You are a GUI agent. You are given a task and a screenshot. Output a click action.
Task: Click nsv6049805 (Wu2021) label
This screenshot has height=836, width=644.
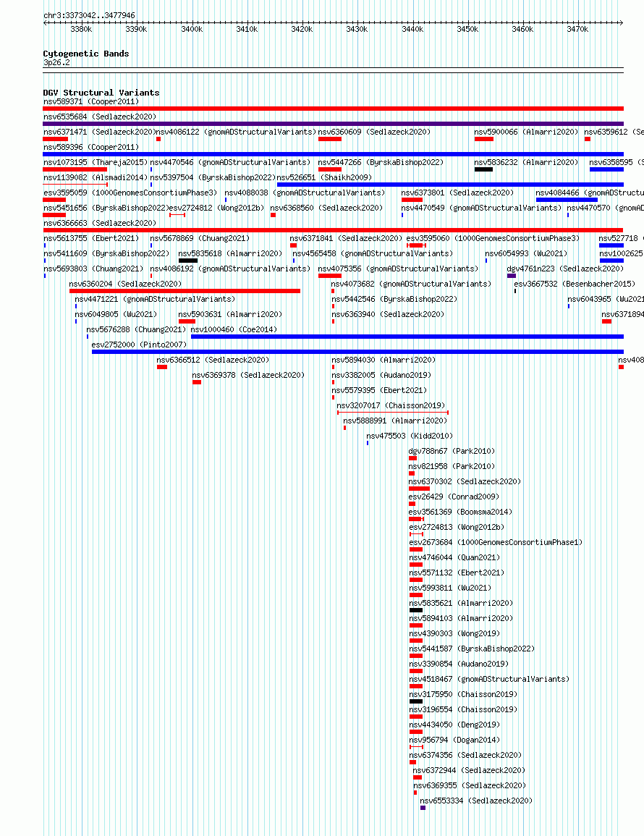116,314
